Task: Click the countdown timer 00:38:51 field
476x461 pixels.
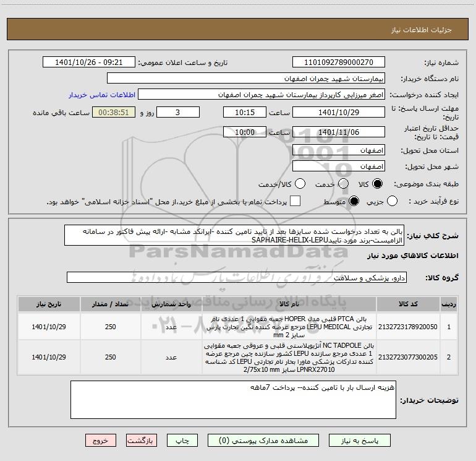Action: point(114,112)
